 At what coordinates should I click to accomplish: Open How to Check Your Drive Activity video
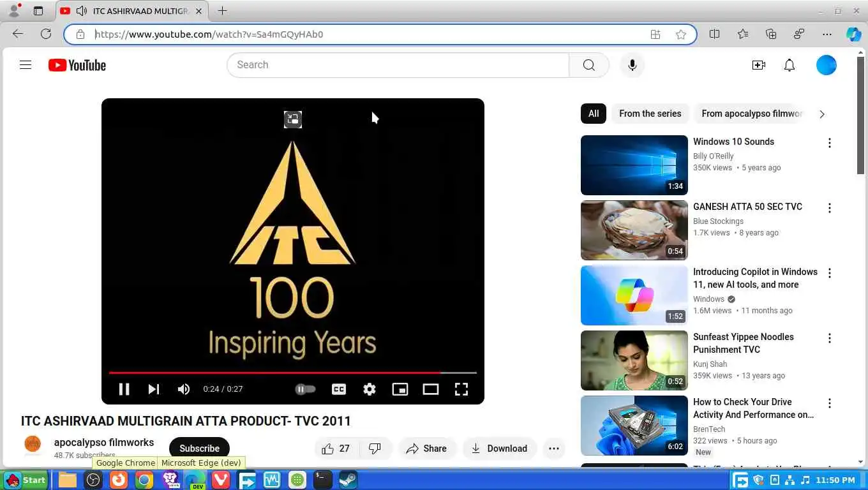pos(754,408)
